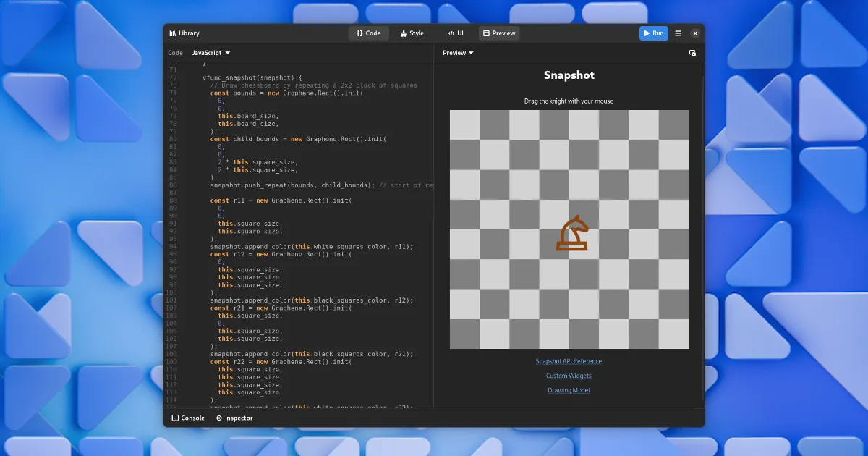The height and width of the screenshot is (456, 868).
Task: Show the UI panel
Action: 456,33
